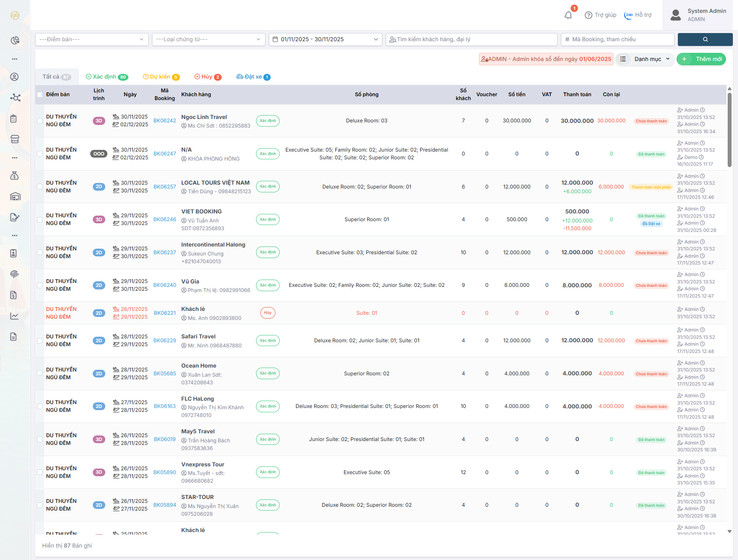Click the storefront icon in sidebar
Screen dimensions: 738x560
(15, 139)
